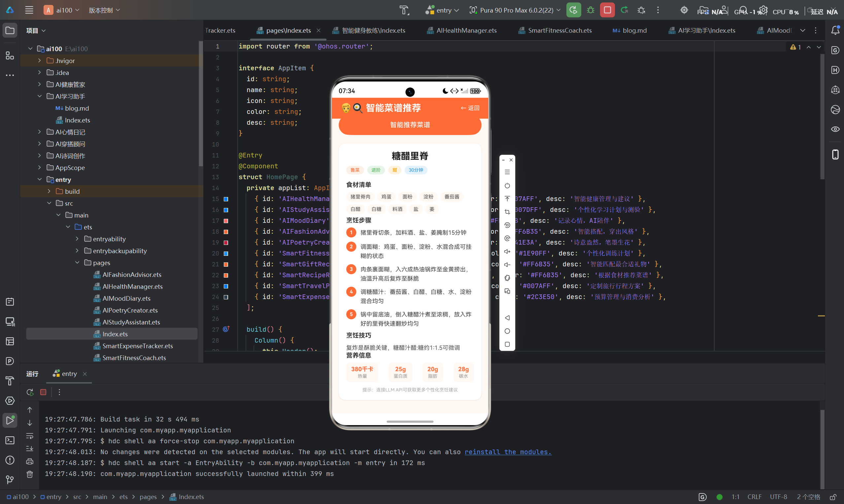Tap the 返回 button in the emulator
Screen dimensions: 844x504
(x=470, y=108)
